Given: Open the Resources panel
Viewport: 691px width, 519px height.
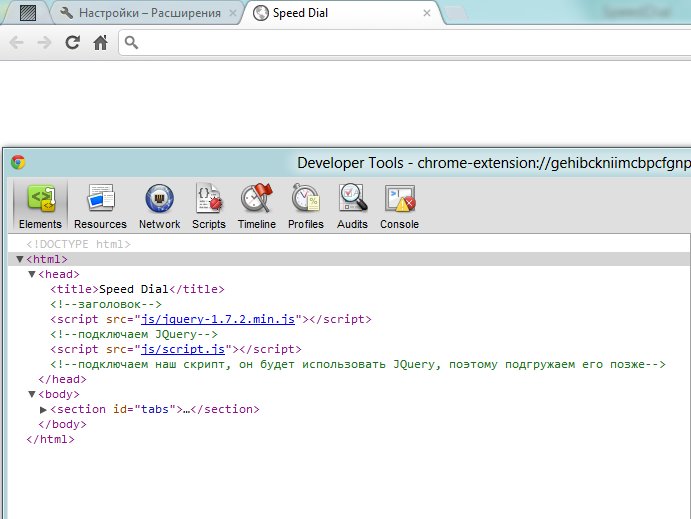Looking at the screenshot, I should (100, 206).
